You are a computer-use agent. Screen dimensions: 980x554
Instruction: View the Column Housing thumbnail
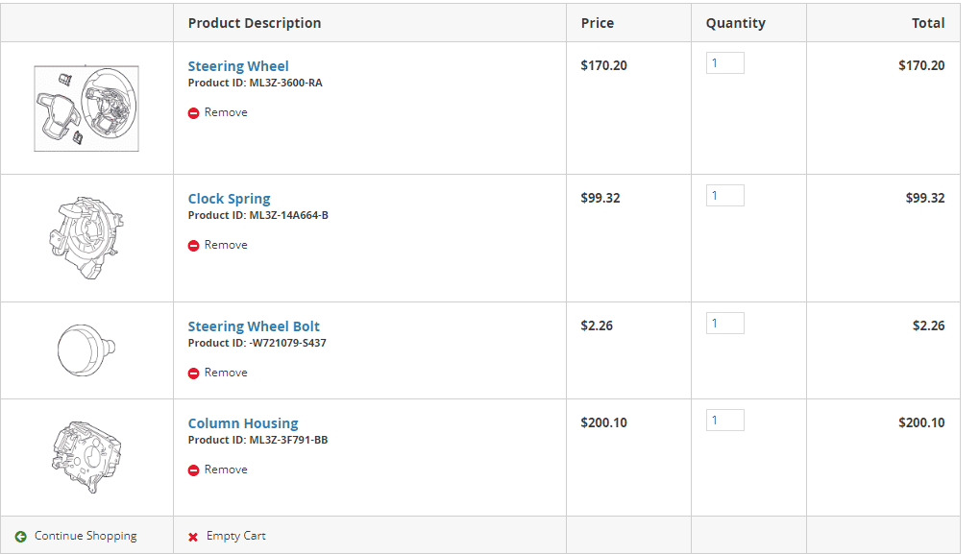pyautogui.click(x=86, y=456)
